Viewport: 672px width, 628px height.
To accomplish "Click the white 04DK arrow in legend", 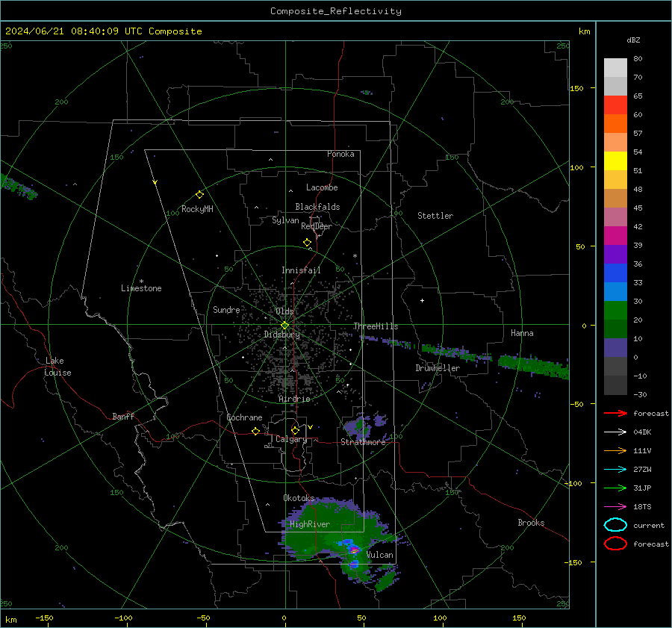I will (615, 432).
